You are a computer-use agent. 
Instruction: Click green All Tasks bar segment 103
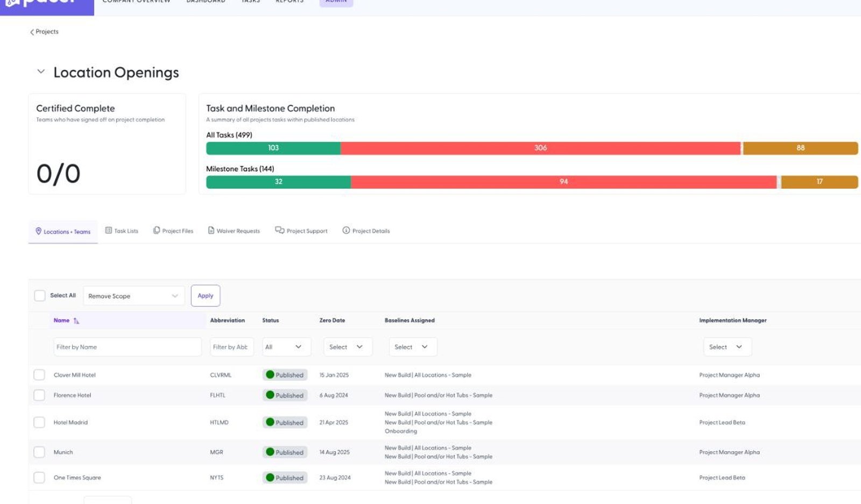point(273,148)
